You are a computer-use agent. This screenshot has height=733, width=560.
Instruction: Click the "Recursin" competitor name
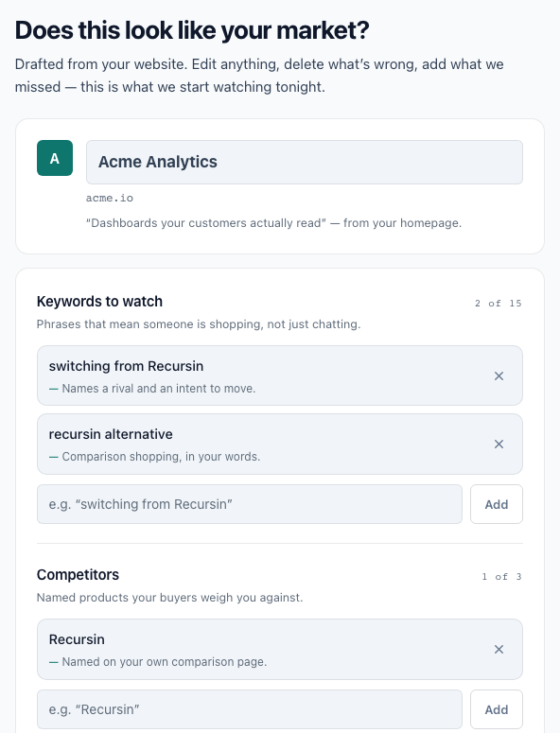tap(77, 639)
